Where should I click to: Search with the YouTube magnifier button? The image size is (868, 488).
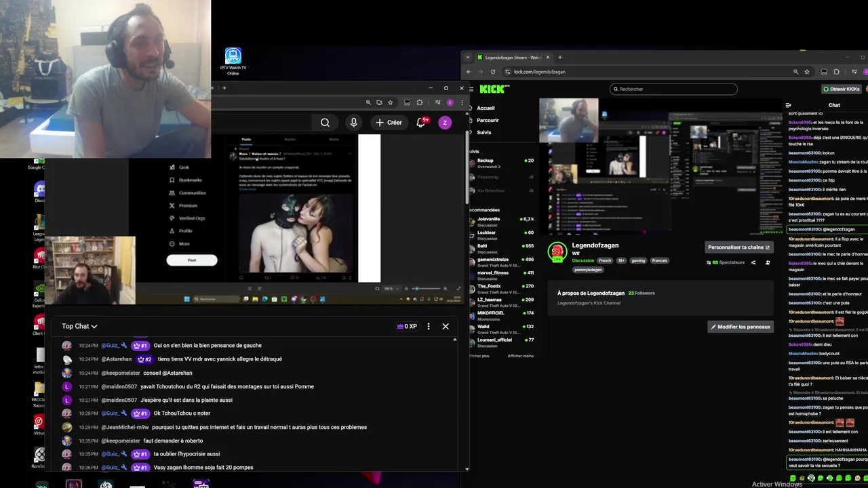pos(325,123)
